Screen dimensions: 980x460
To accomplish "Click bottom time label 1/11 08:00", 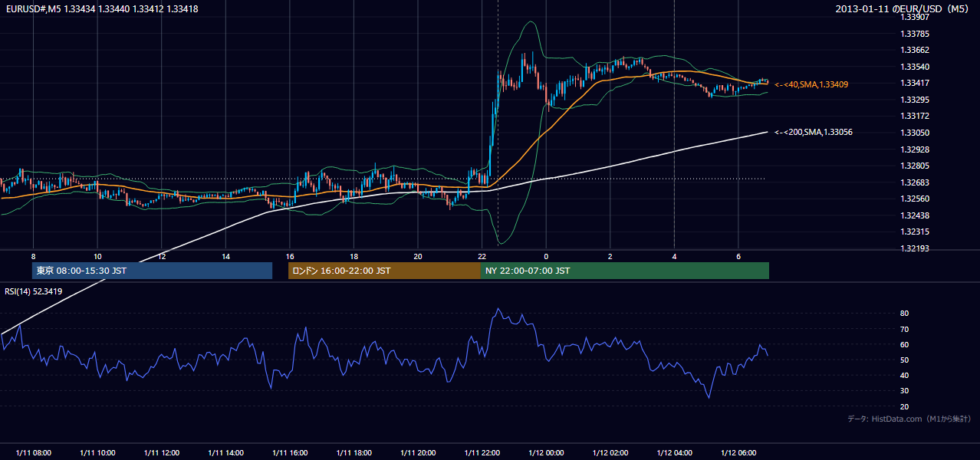I will pyautogui.click(x=34, y=453).
